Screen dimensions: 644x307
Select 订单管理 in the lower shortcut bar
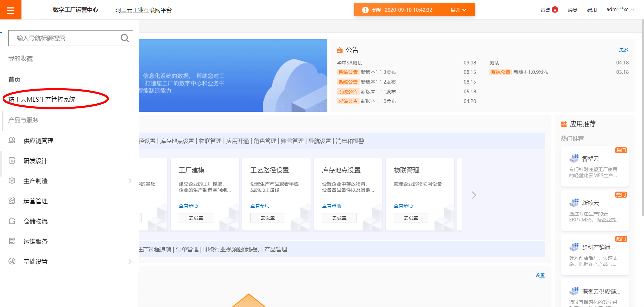pyautogui.click(x=187, y=249)
